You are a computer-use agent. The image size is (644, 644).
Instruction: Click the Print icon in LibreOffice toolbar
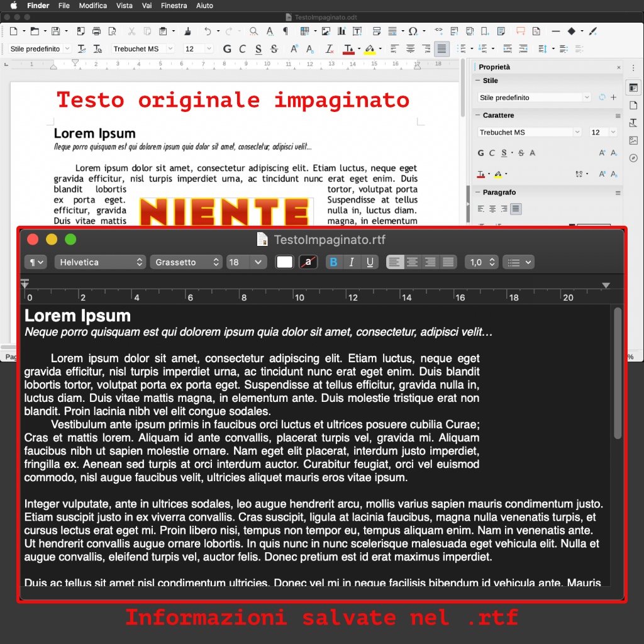[x=96, y=31]
